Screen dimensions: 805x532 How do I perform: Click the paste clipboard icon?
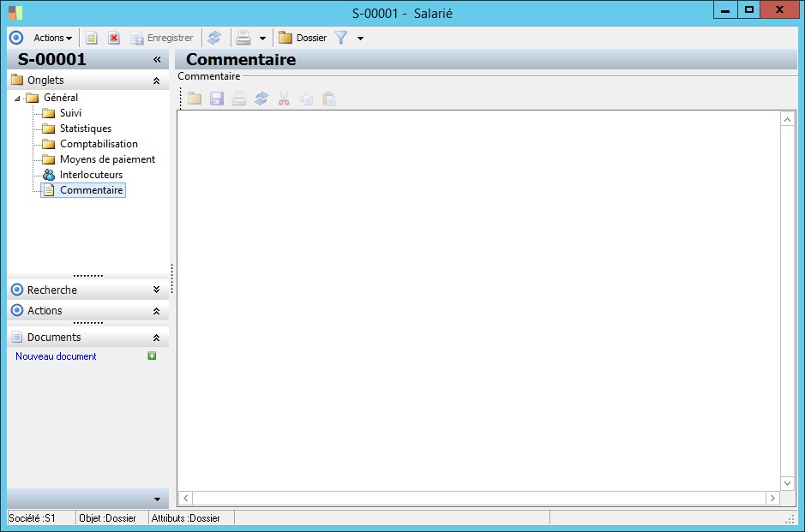point(328,99)
